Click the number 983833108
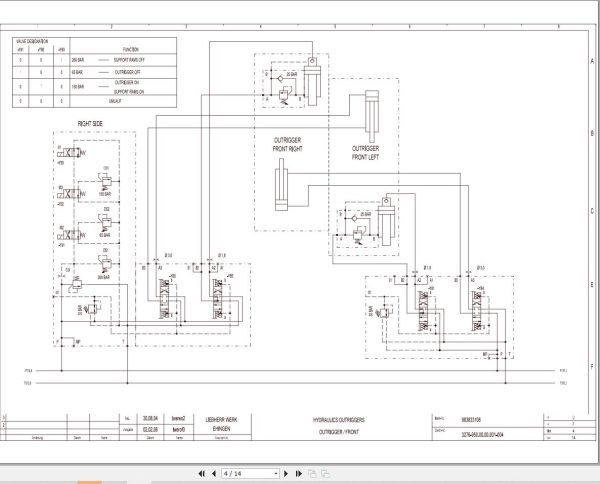This screenshot has width=600, height=484. pyautogui.click(x=471, y=420)
